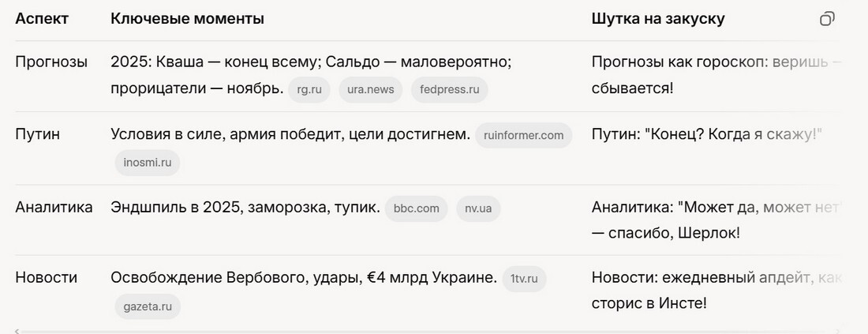The image size is (868, 334).
Task: Open the ura.news source link
Action: click(x=371, y=90)
